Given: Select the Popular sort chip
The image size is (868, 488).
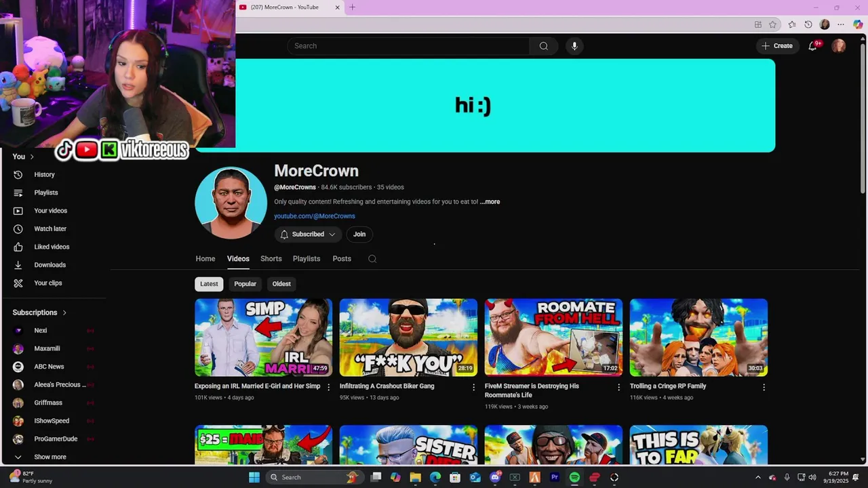Looking at the screenshot, I should pos(245,284).
